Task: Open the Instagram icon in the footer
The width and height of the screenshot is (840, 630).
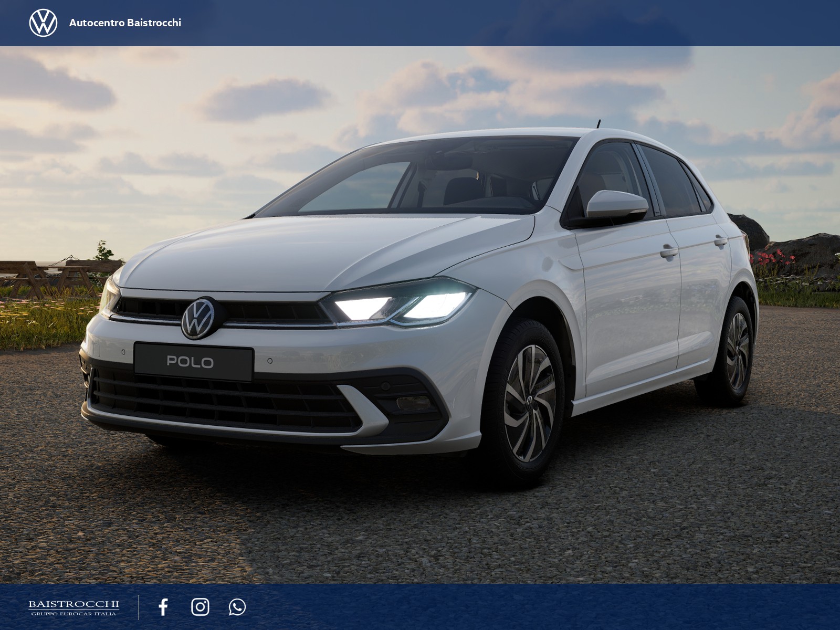Action: coord(200,607)
